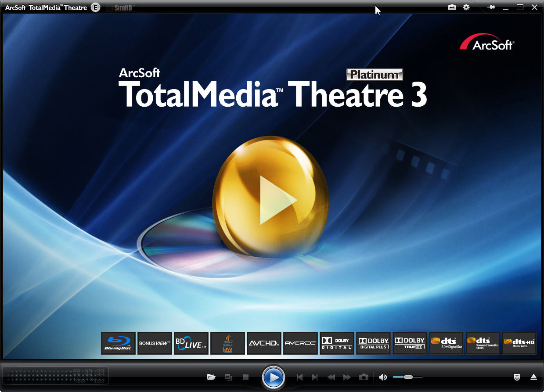Open the media file folder icon
544x392 pixels.
tap(211, 377)
